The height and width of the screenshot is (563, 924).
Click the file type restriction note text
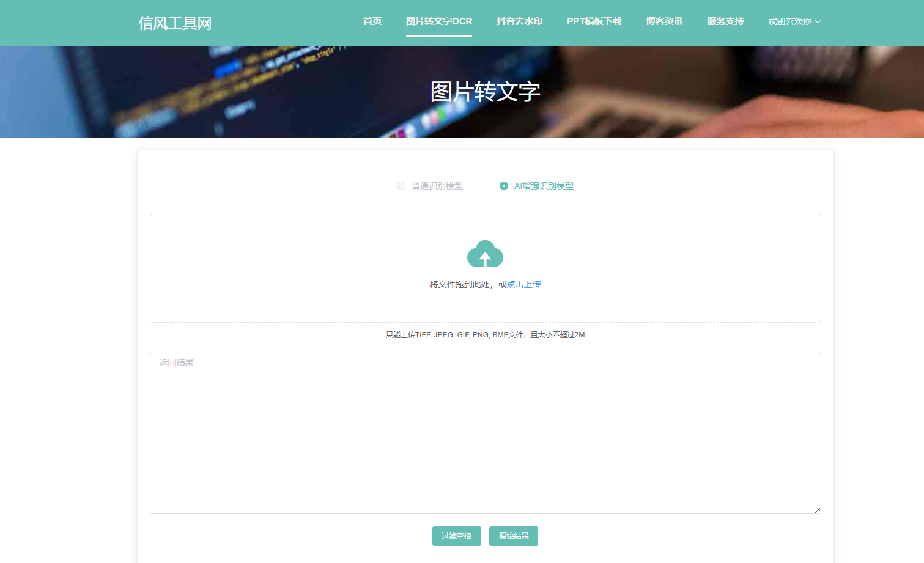pos(486,335)
